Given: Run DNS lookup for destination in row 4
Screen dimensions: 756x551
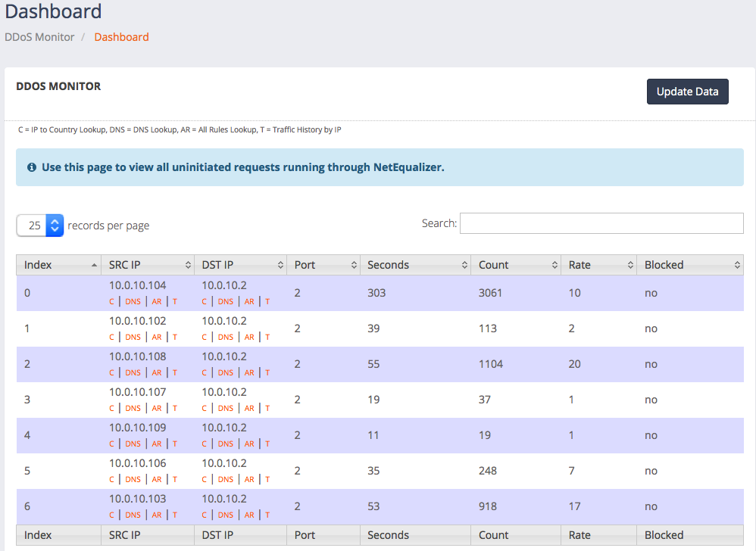Looking at the screenshot, I should pyautogui.click(x=226, y=444).
